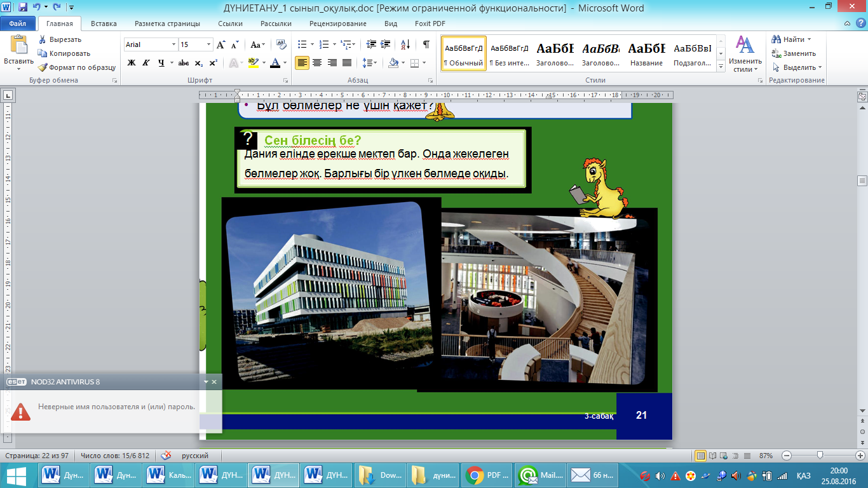Activate Формат по образцу painter

(77, 67)
